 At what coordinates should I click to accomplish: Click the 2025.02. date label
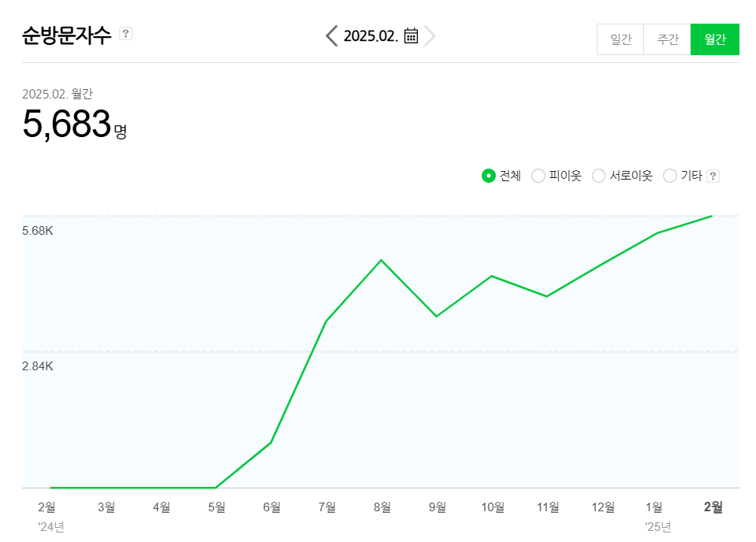[x=371, y=35]
